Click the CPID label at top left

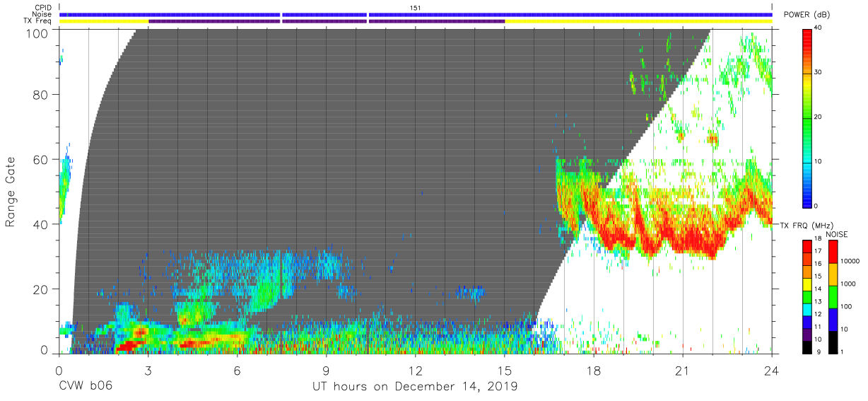[x=44, y=8]
